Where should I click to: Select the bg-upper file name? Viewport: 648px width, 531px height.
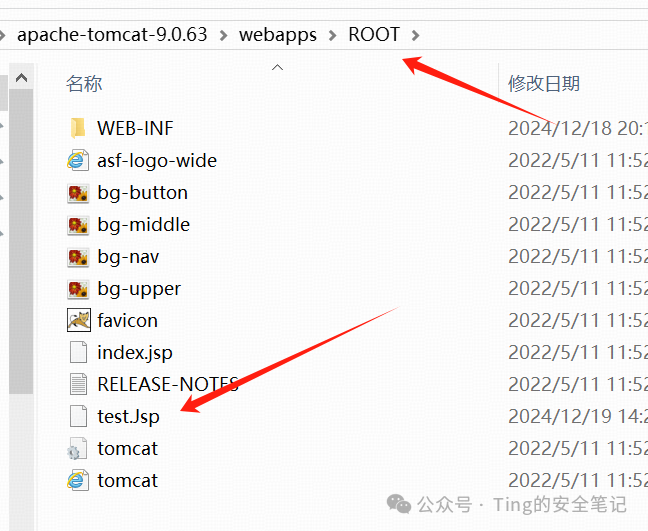[139, 290]
